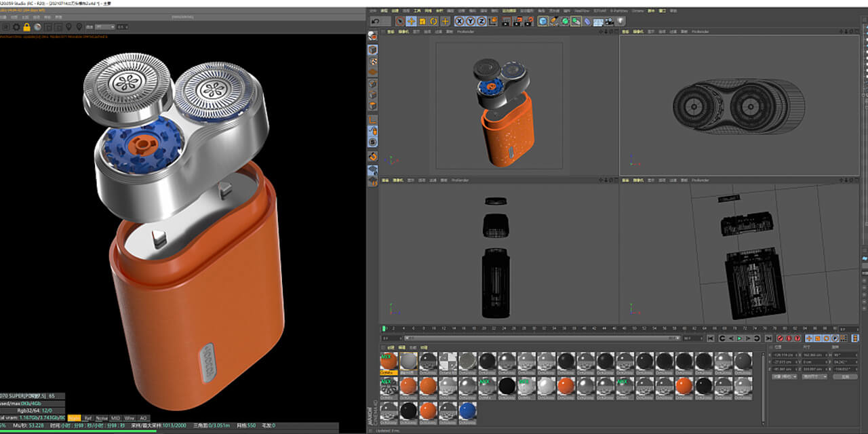
Task: Click the coordinate system icon beside Z
Action: [x=492, y=21]
